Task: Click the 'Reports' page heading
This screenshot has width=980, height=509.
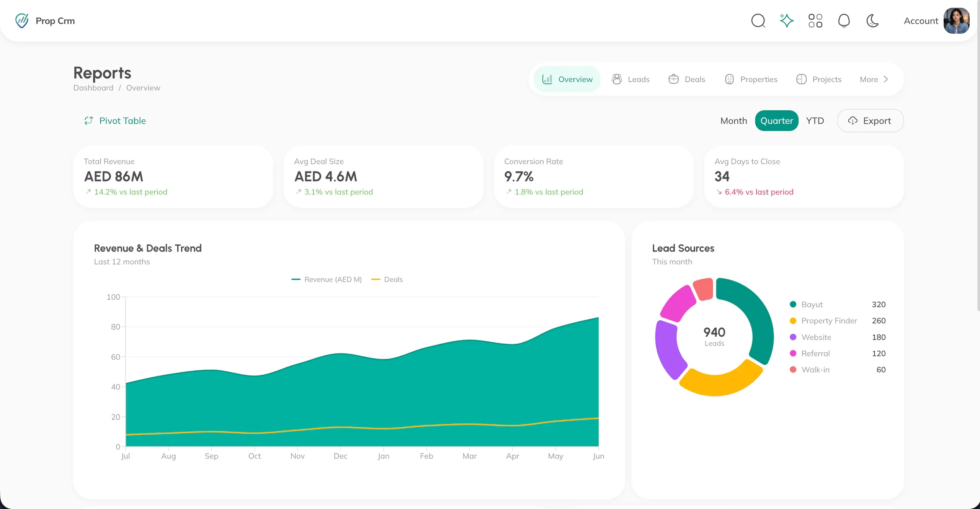Action: (102, 73)
